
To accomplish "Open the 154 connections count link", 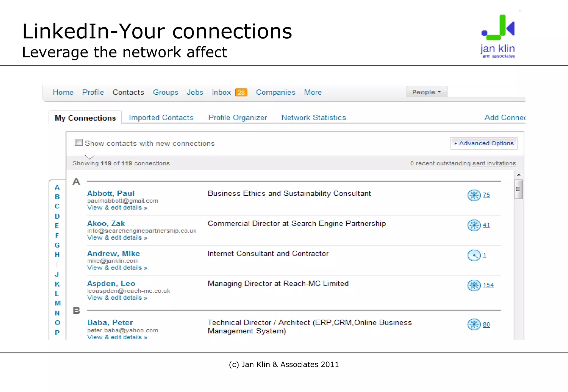I will [488, 285].
